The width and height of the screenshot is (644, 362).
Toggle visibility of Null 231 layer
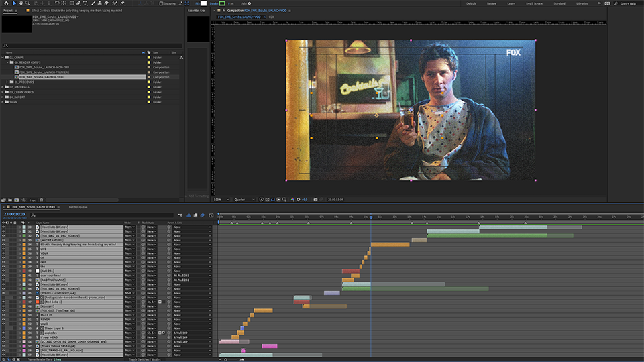(3, 271)
